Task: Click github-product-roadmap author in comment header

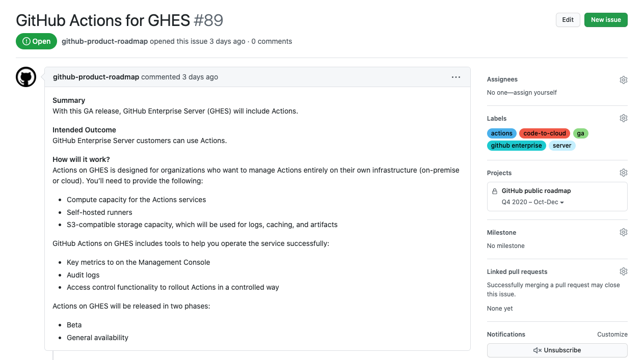Action: pyautogui.click(x=96, y=77)
